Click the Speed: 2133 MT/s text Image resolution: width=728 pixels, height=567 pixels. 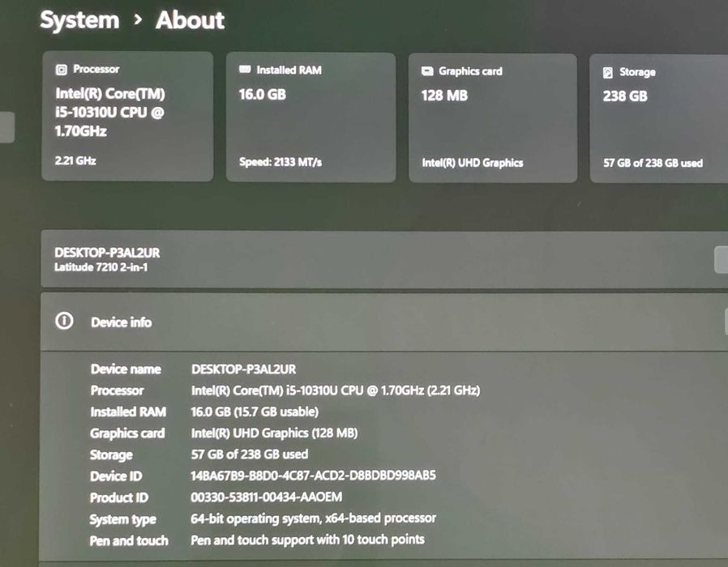pos(280,162)
